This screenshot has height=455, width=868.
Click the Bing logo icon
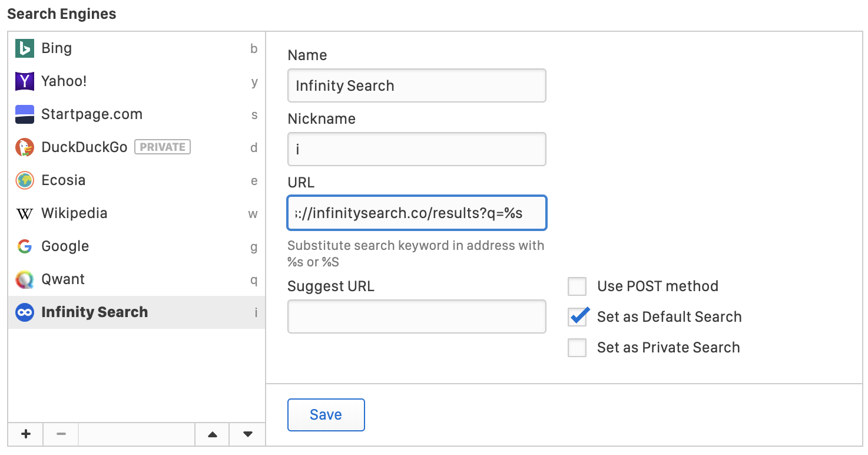[25, 48]
